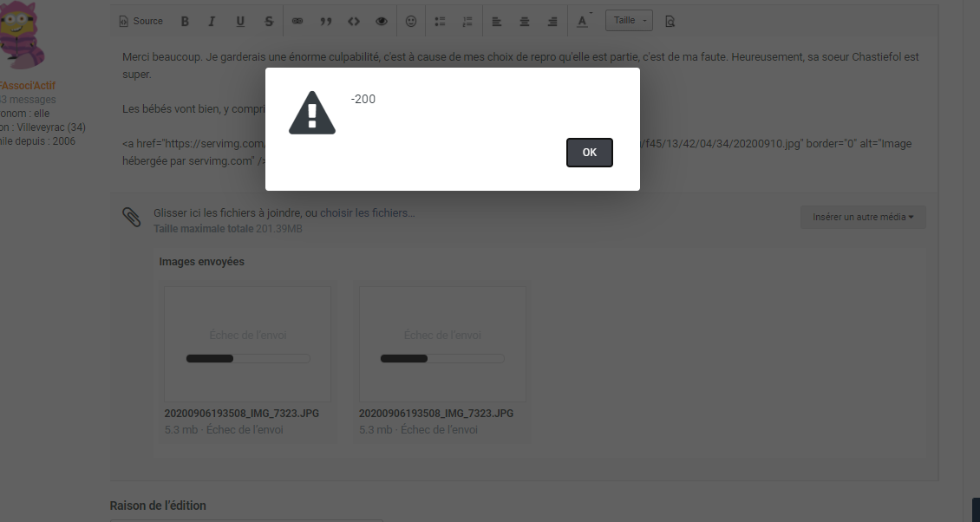Toggle bold formatting
The height and width of the screenshot is (522, 980).
(185, 21)
